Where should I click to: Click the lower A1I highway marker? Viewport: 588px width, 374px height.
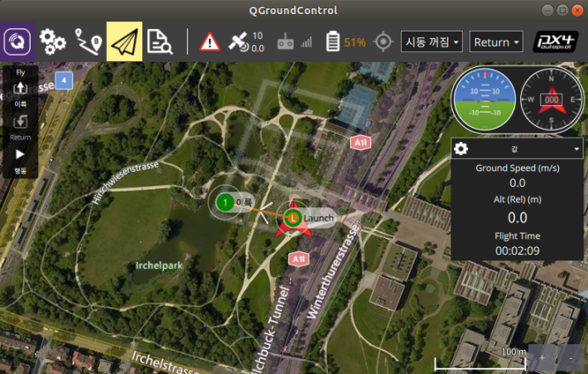pos(298,259)
